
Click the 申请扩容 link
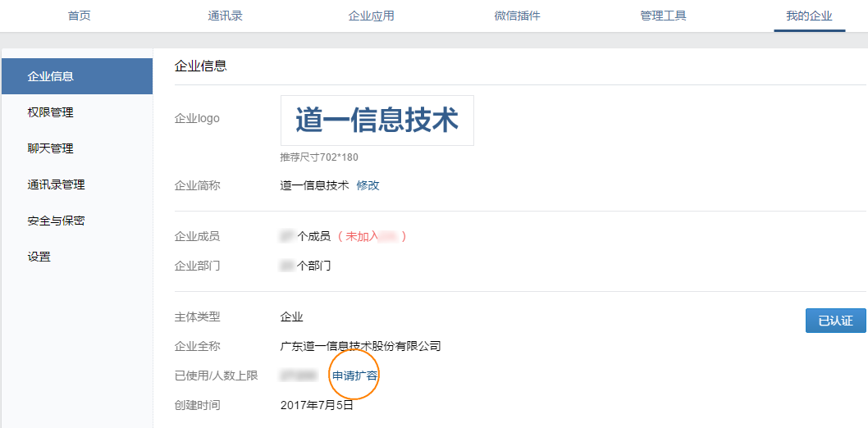coord(355,376)
